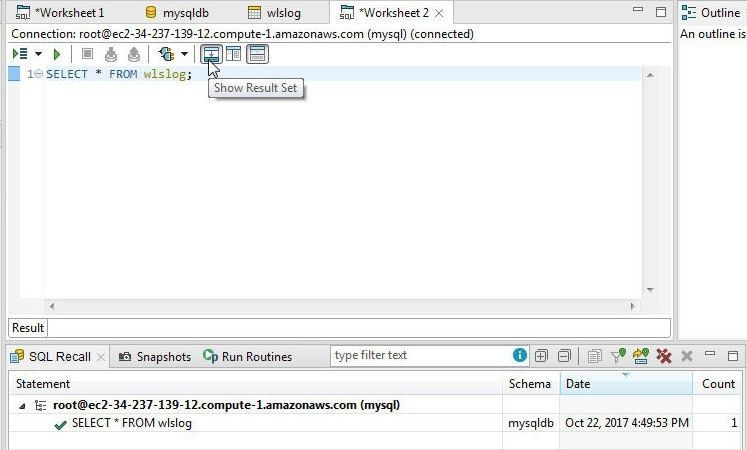Focus the type filter text field
The height and width of the screenshot is (450, 747).
point(421,355)
